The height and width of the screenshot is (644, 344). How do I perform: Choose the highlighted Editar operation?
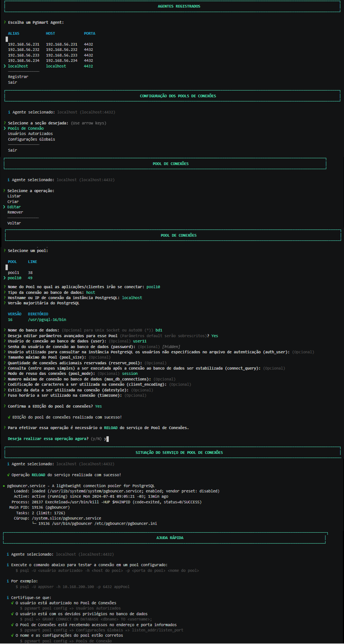click(x=14, y=207)
